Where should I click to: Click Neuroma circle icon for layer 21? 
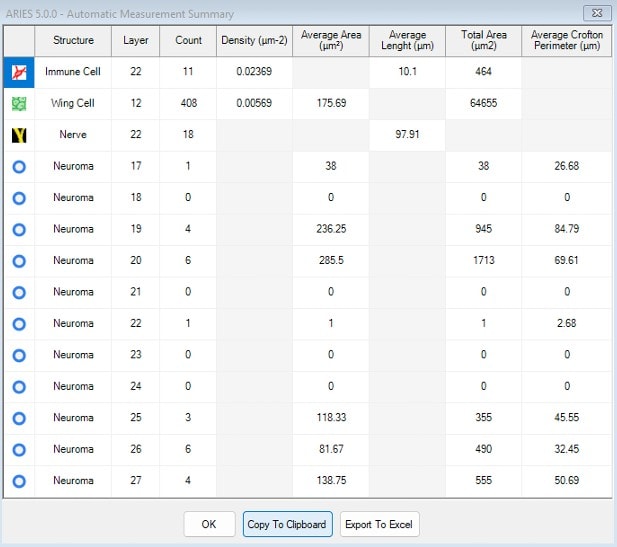click(19, 292)
